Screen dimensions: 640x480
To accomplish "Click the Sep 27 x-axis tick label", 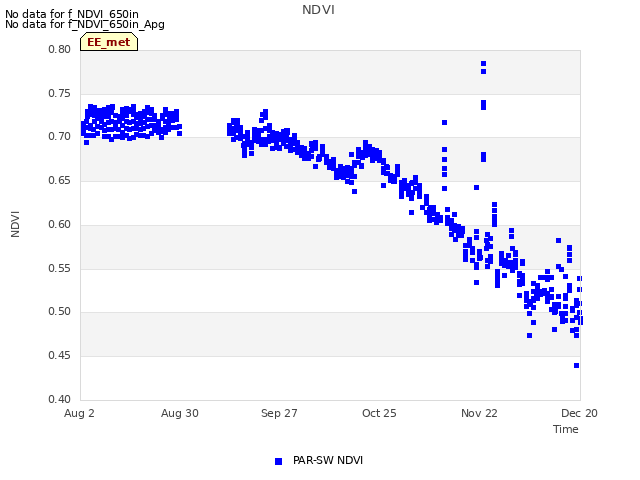I will click(279, 413).
